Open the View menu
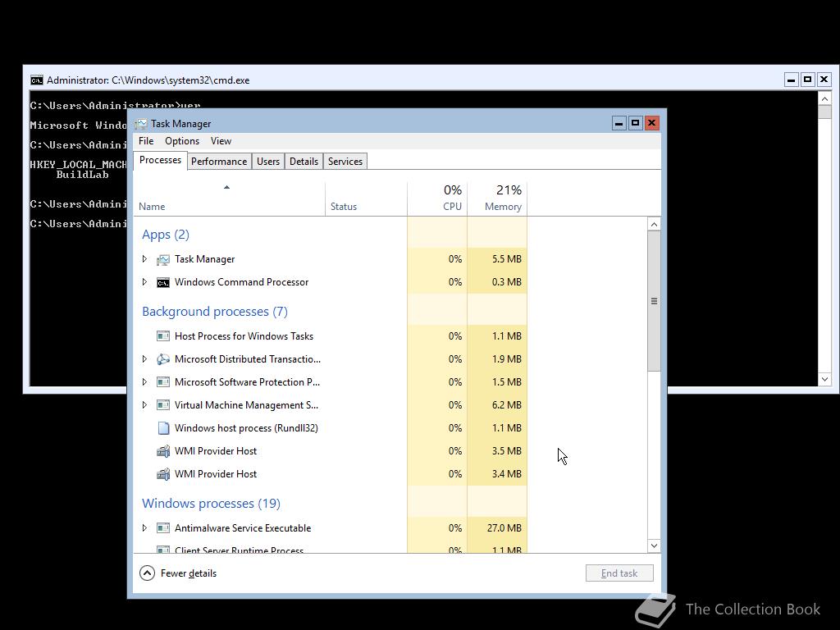The height and width of the screenshot is (630, 840). 221,141
